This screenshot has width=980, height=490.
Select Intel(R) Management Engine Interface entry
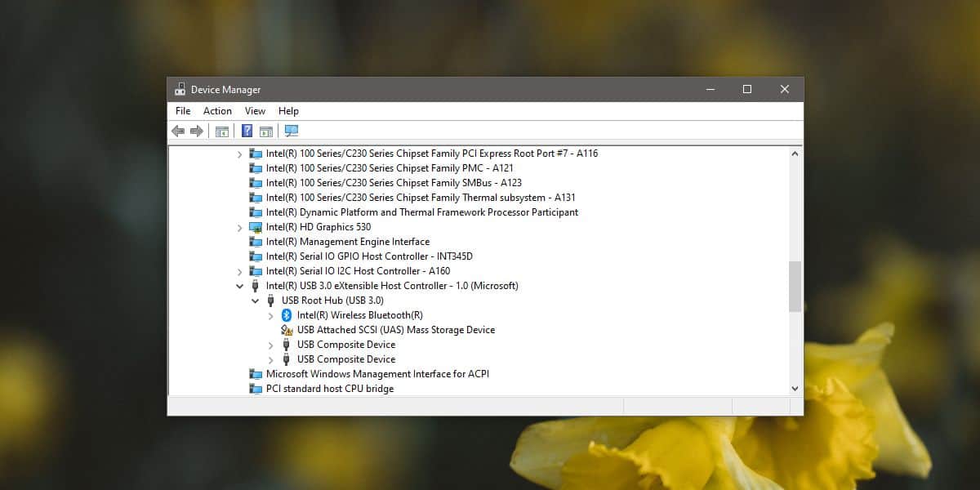[x=348, y=242]
